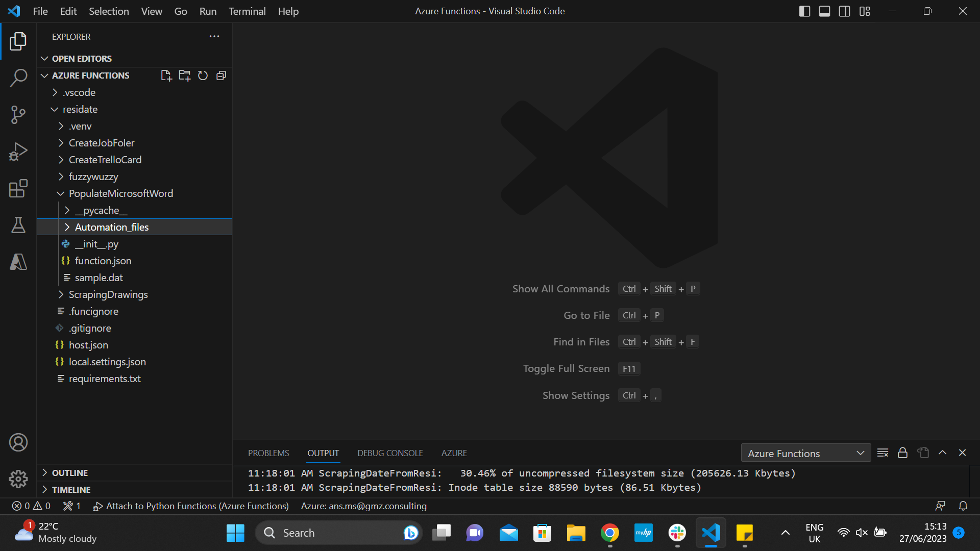The image size is (980, 551).
Task: Open Google Chrome from the taskbar
Action: [x=610, y=533]
